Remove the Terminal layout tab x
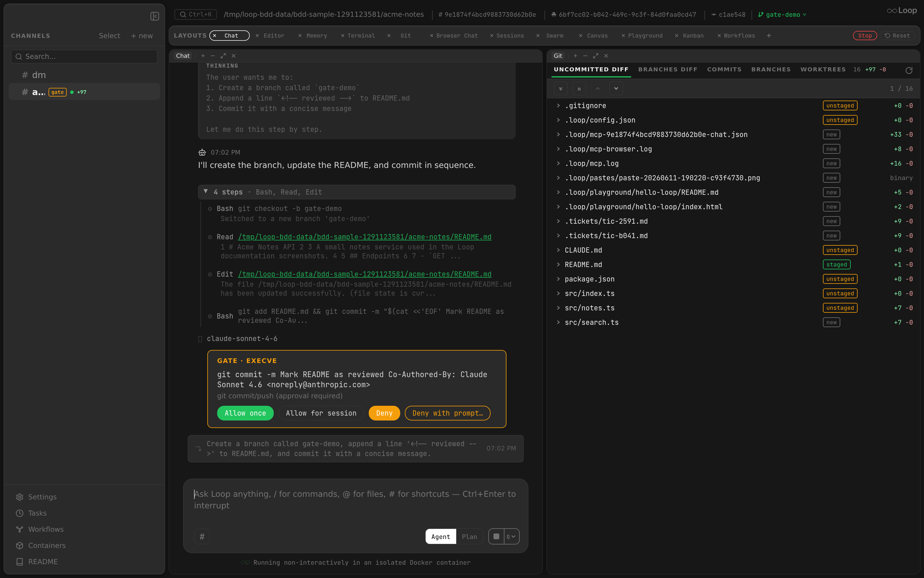The image size is (924, 578). tap(342, 36)
